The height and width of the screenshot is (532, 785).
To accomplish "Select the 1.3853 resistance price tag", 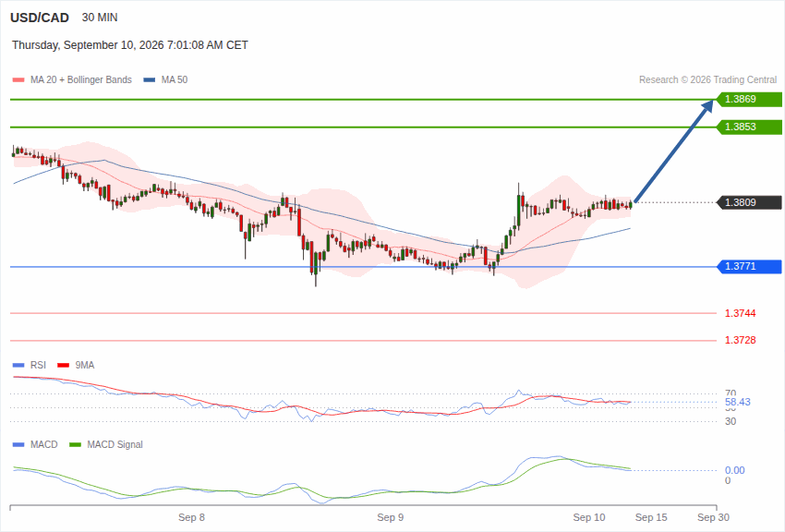I will [750, 127].
